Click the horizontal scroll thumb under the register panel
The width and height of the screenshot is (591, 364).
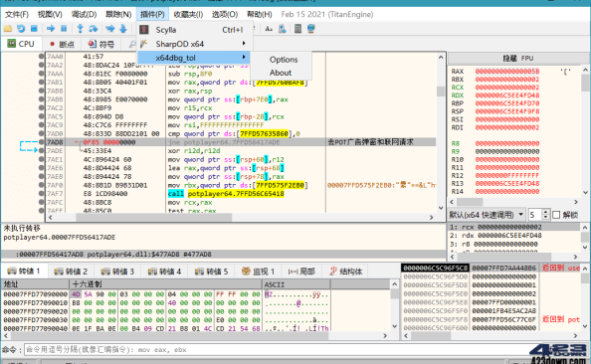470,202
